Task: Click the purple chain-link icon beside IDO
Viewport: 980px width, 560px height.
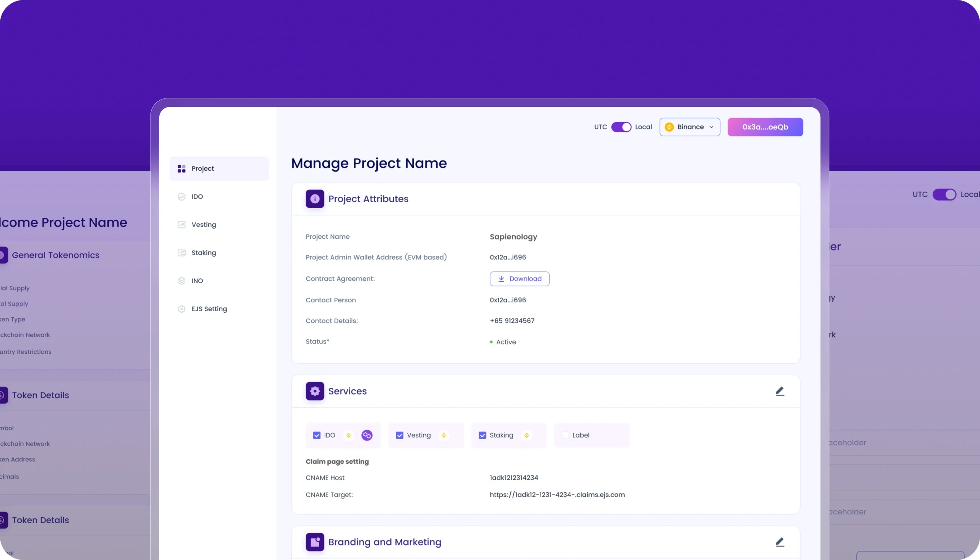Action: click(366, 435)
